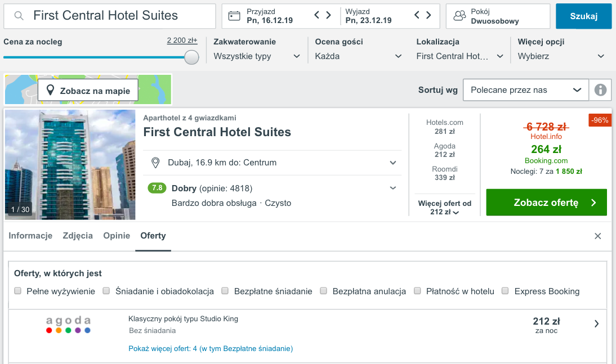
Task: Switch to the Opinie tab
Action: coord(117,236)
